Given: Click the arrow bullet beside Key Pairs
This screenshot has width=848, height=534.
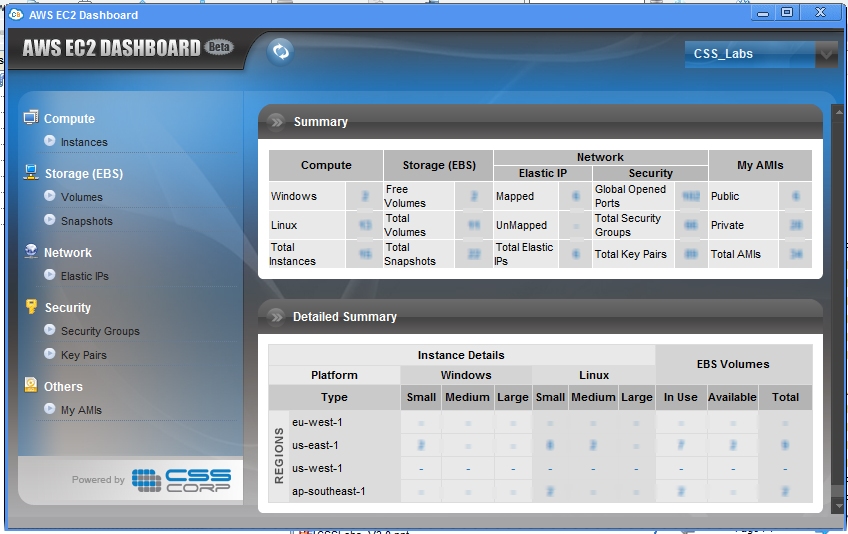Looking at the screenshot, I should click(x=50, y=354).
